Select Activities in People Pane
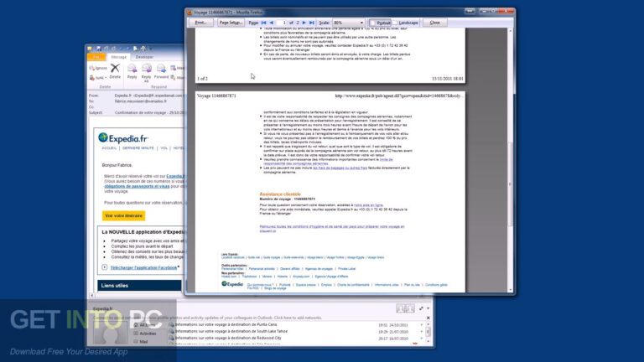Image resolution: width=644 pixels, height=362 pixels. [x=147, y=334]
